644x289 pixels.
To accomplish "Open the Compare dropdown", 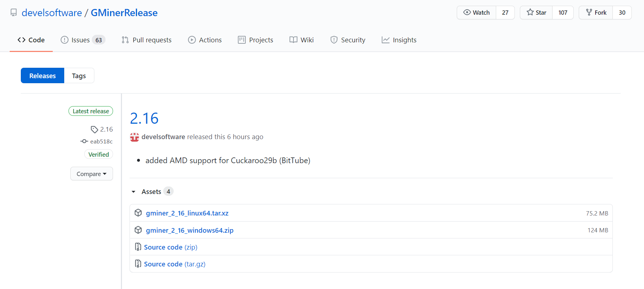I will pos(91,174).
